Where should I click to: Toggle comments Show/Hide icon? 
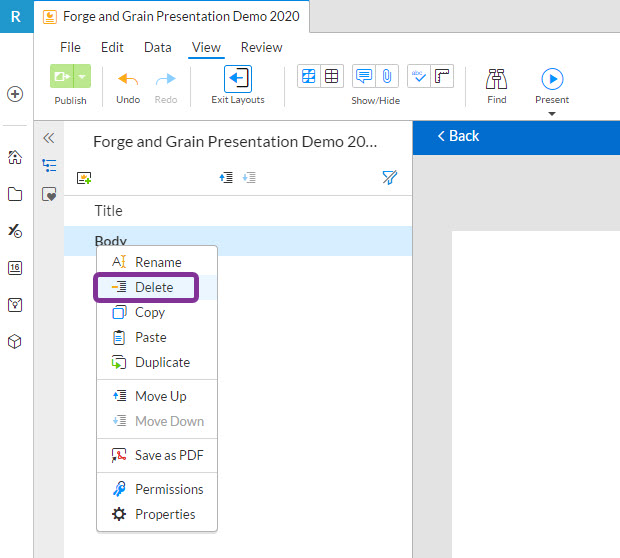coord(363,76)
